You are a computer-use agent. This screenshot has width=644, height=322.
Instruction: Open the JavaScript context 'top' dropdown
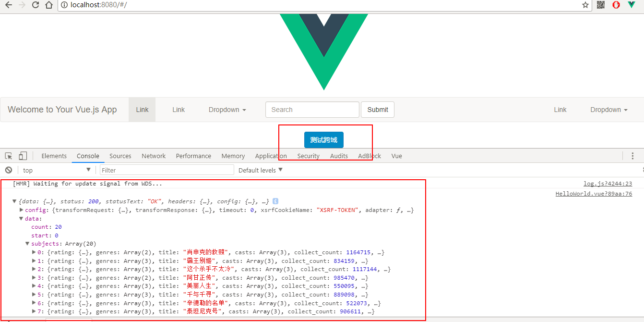pyautogui.click(x=56, y=170)
